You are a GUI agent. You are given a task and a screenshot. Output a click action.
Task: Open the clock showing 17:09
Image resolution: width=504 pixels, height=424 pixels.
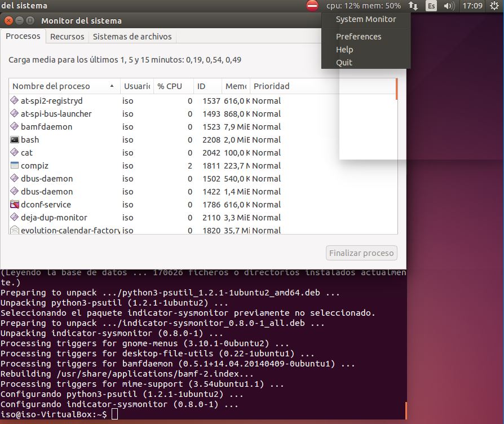[x=471, y=6]
